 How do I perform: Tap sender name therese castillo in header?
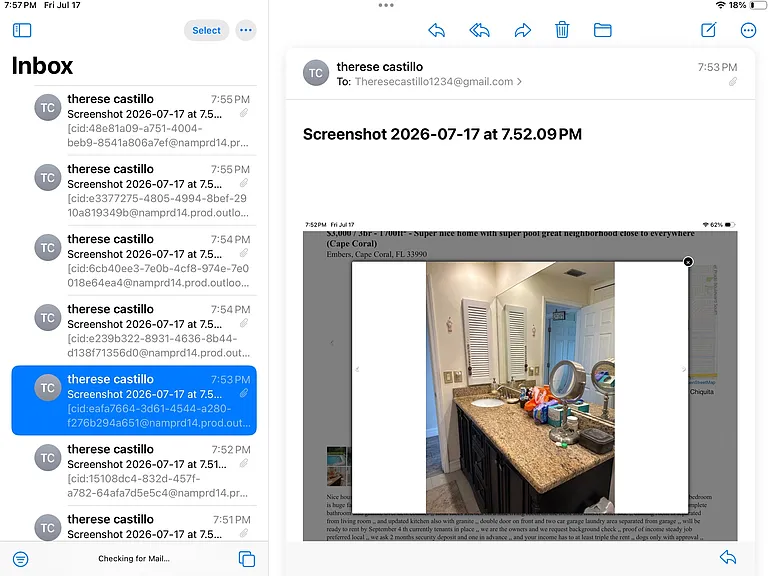coord(380,67)
